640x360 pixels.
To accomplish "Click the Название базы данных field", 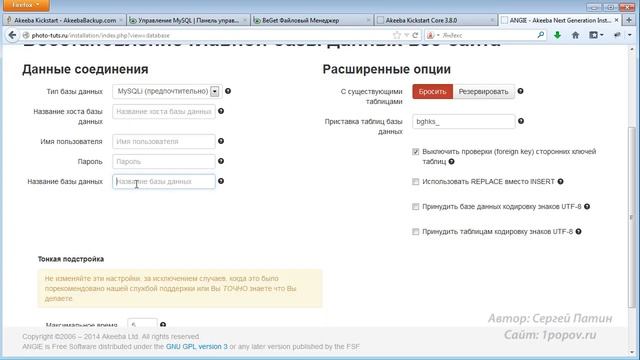I will (x=164, y=182).
